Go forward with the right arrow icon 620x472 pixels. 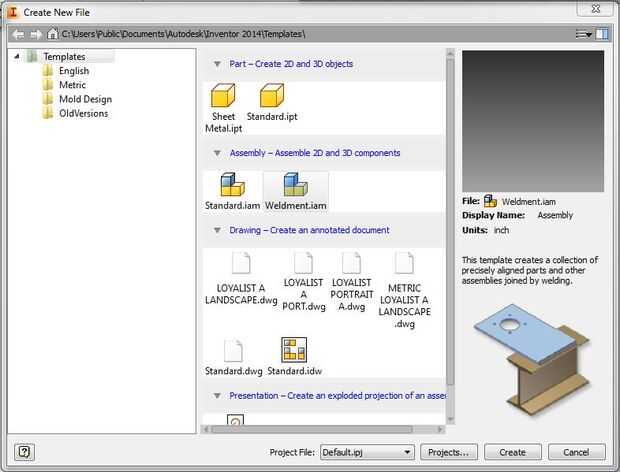(x=36, y=34)
